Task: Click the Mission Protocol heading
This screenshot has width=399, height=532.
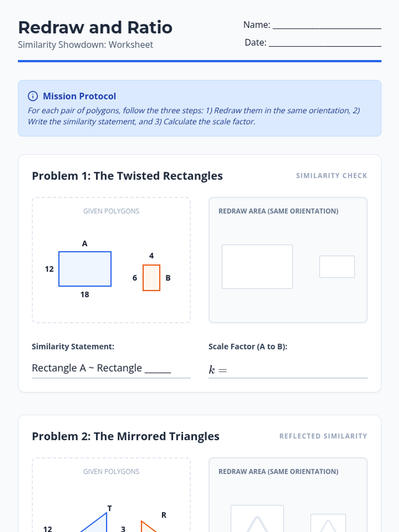Action: point(79,96)
